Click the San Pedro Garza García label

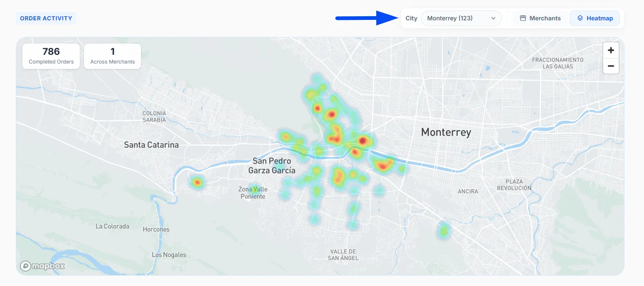[x=272, y=166]
